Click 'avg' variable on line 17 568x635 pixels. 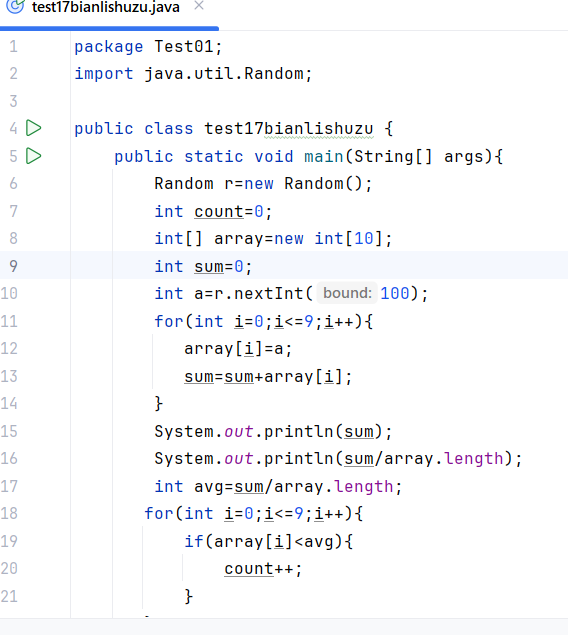(209, 486)
